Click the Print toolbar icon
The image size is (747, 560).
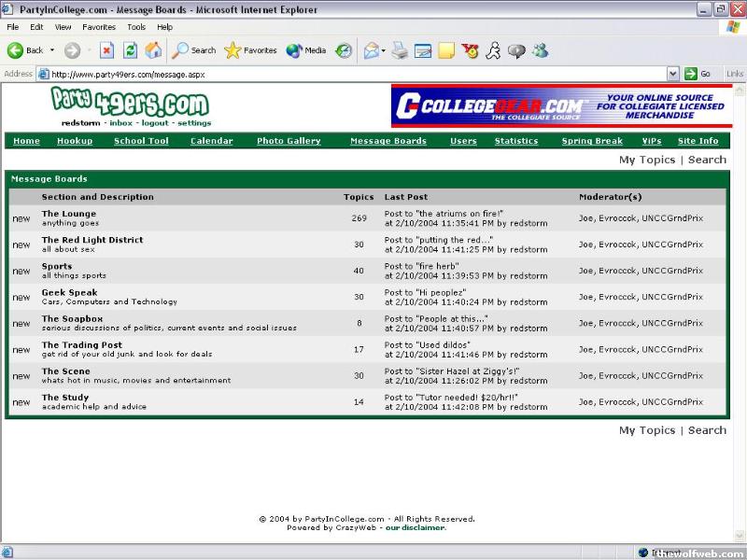(400, 50)
